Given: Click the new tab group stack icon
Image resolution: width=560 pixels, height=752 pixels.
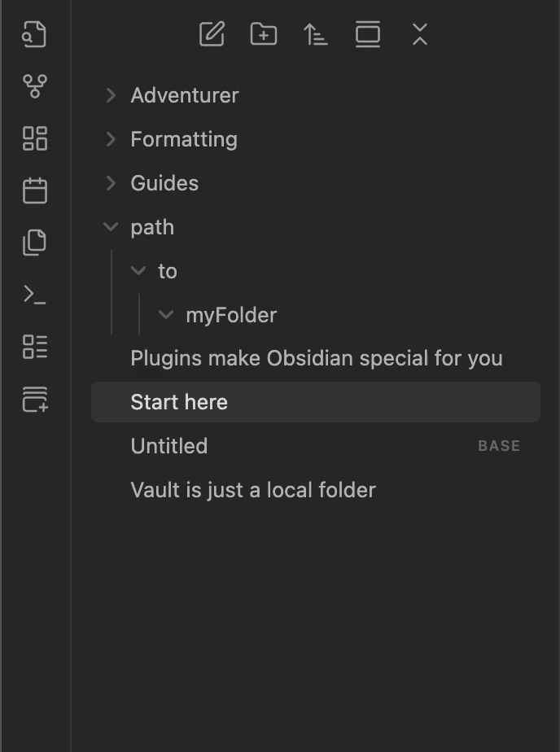Looking at the screenshot, I should (35, 399).
